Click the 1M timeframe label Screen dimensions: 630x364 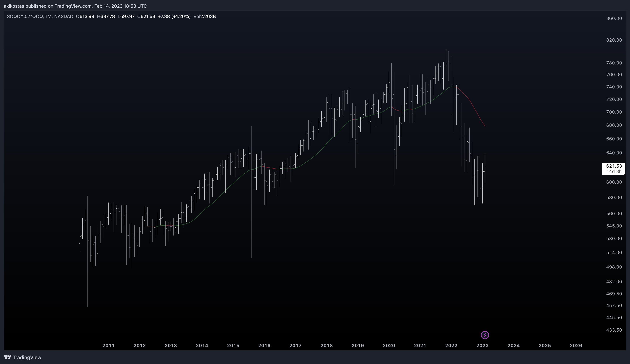tap(49, 16)
